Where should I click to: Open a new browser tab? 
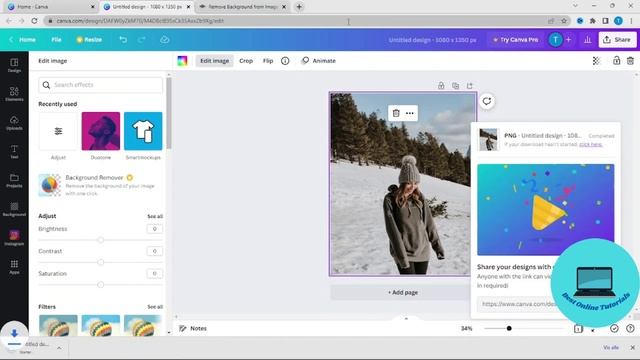(x=299, y=7)
